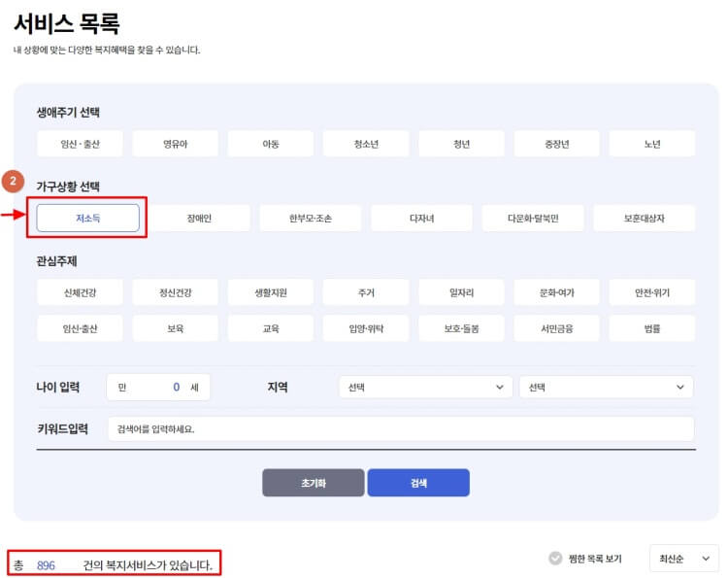Select the 아동 life-cycle filter

click(x=271, y=144)
